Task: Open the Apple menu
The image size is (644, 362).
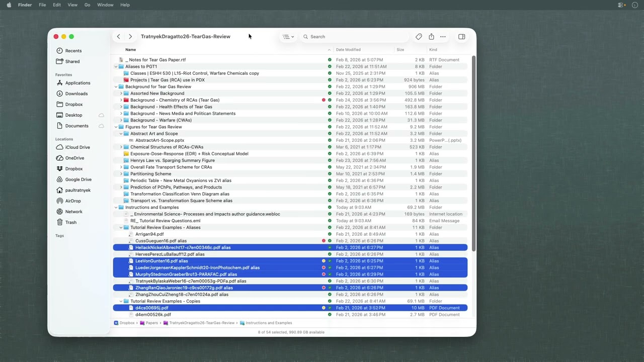Action: click(9, 5)
